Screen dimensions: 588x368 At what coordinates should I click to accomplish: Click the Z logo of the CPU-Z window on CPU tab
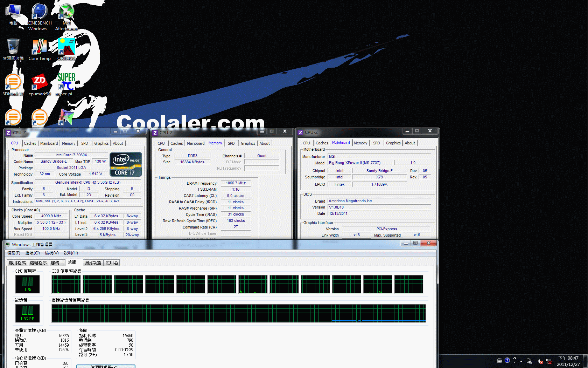point(8,133)
